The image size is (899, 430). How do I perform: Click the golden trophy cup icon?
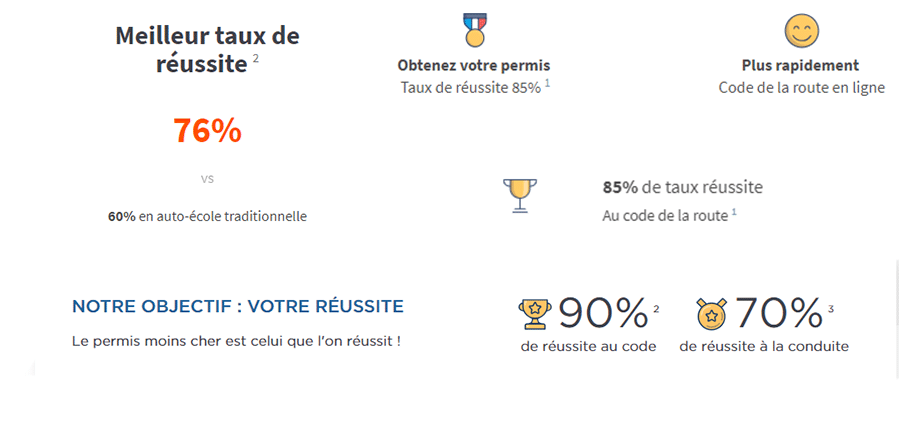point(520,196)
